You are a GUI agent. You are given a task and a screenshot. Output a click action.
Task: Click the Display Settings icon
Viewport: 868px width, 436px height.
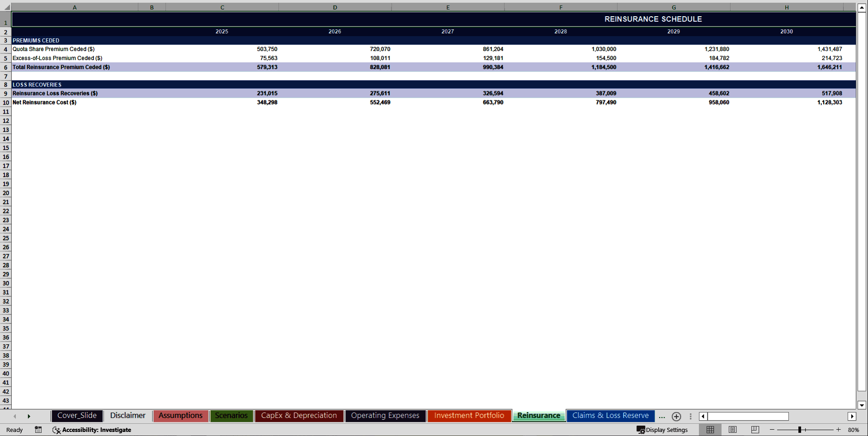641,430
